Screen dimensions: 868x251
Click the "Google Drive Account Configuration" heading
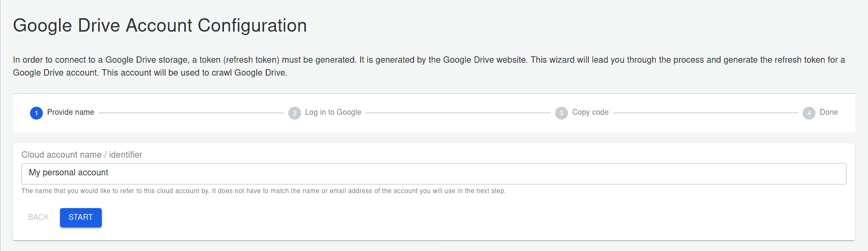(160, 25)
